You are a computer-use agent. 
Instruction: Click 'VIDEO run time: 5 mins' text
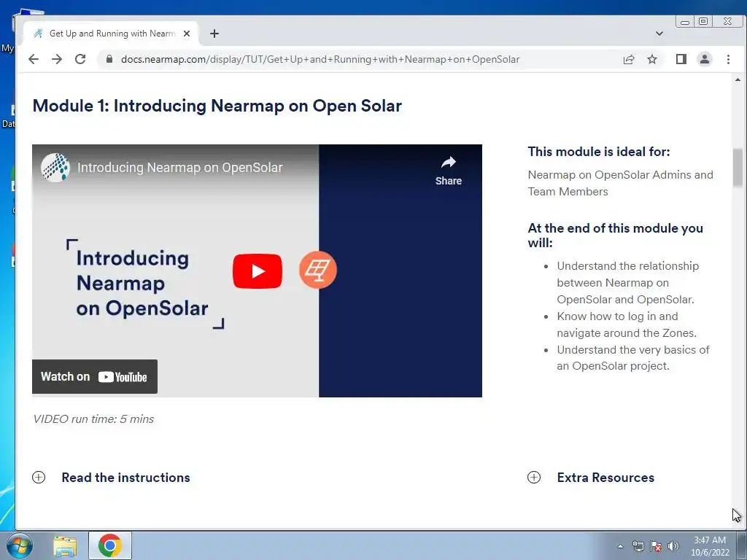(x=93, y=419)
